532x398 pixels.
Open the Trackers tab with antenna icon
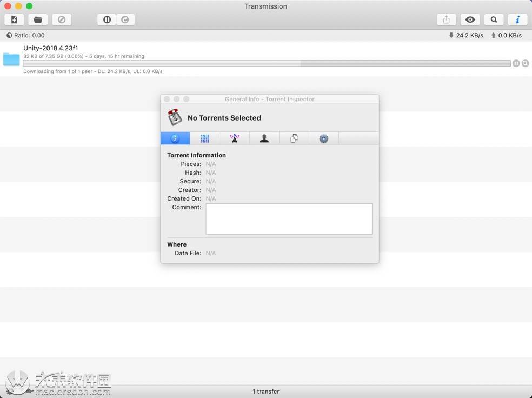[x=235, y=138]
